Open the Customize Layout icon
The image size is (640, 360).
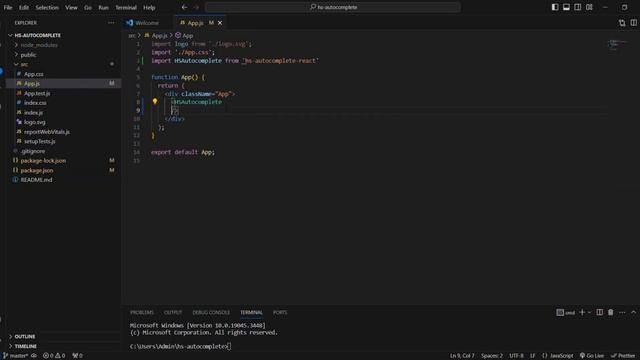[x=589, y=7]
